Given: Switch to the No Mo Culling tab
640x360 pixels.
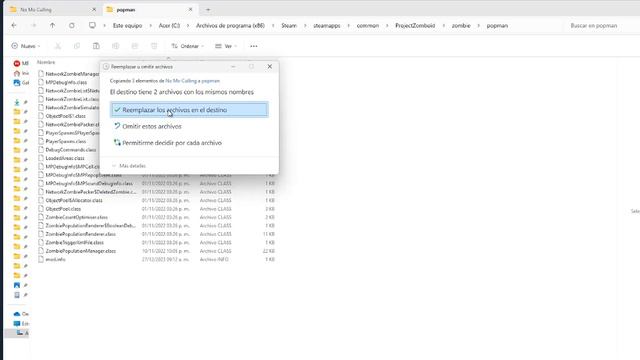Looking at the screenshot, I should click(x=53, y=9).
